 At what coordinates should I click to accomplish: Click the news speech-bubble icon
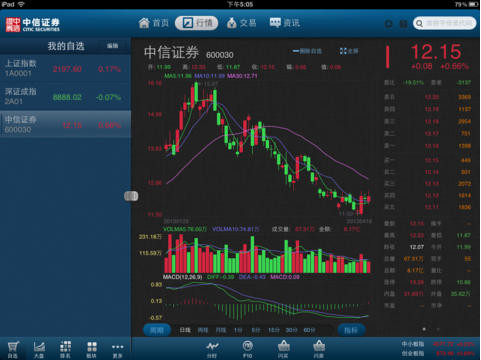click(275, 23)
